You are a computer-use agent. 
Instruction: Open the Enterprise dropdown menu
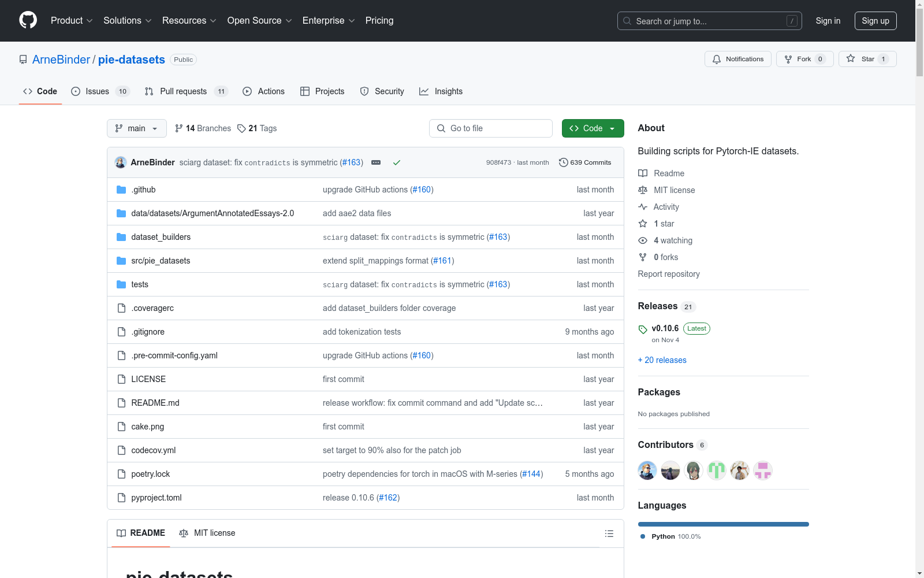tap(329, 20)
